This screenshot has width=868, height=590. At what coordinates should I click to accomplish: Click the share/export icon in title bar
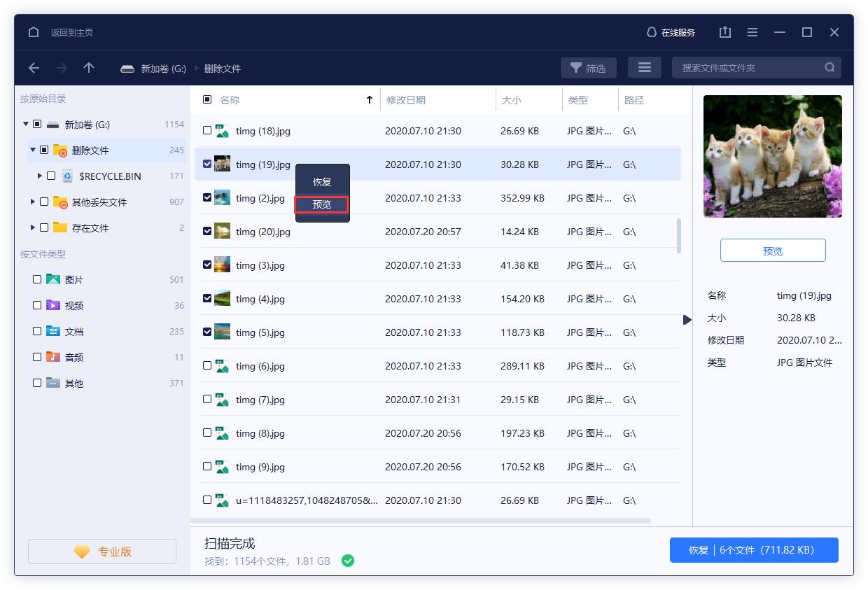point(724,31)
